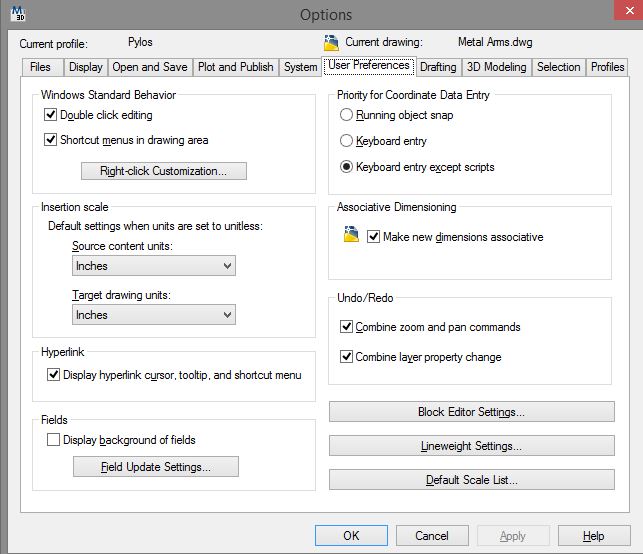
Task: Click 'Default settings when units are set to unitless' text
Action: tap(155, 226)
